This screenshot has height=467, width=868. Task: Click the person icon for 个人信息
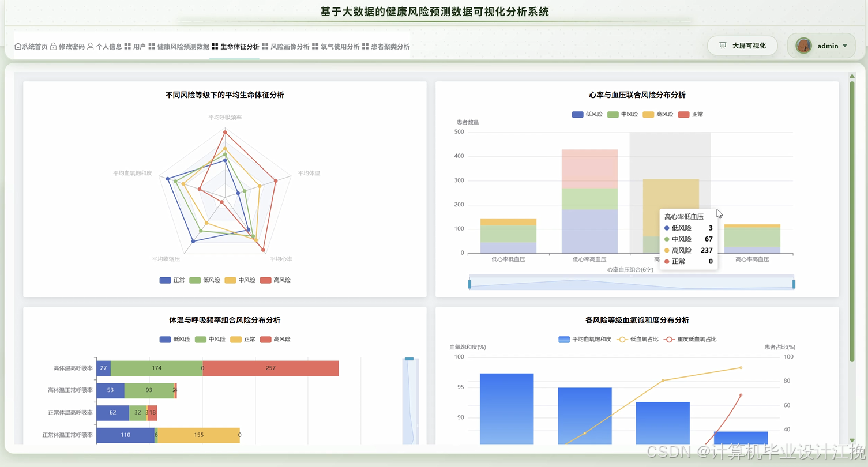pos(91,47)
